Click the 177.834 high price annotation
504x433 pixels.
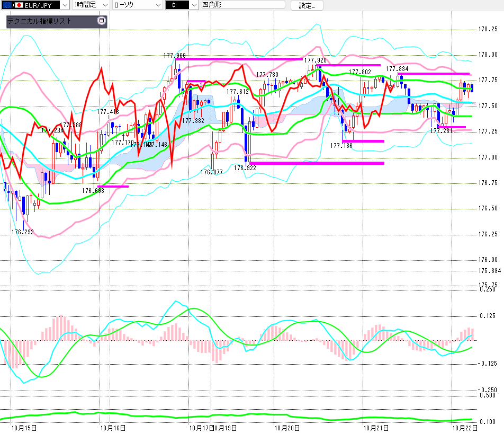[x=397, y=69]
